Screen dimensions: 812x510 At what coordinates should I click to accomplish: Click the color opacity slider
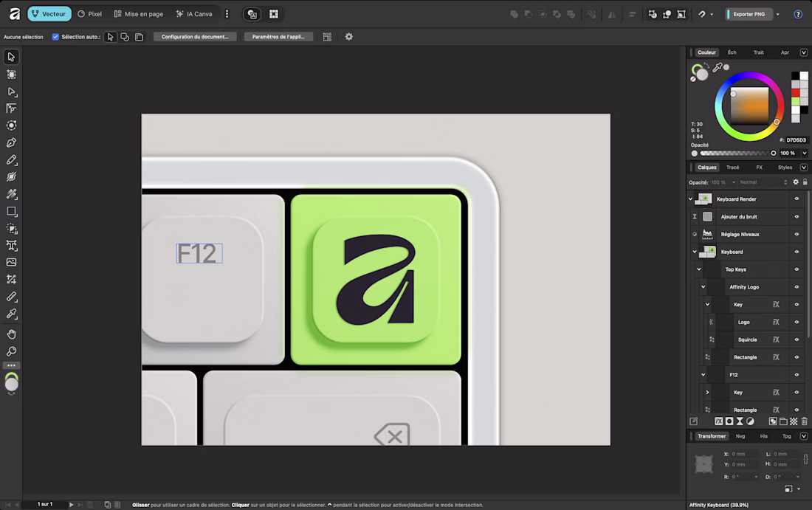(738, 154)
